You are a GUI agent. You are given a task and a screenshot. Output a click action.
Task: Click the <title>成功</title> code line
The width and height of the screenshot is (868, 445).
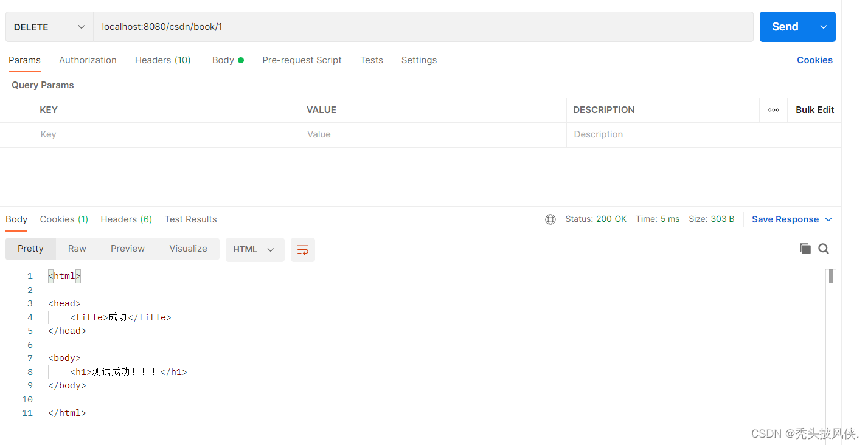pyautogui.click(x=121, y=317)
